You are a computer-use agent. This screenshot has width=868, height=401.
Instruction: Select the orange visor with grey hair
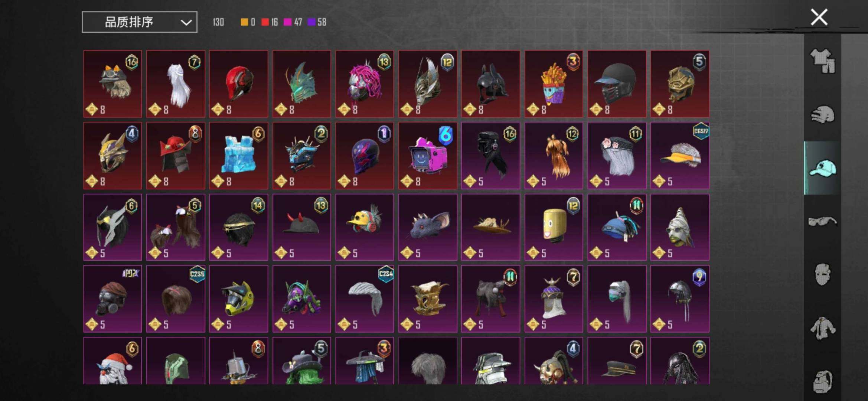click(x=680, y=156)
